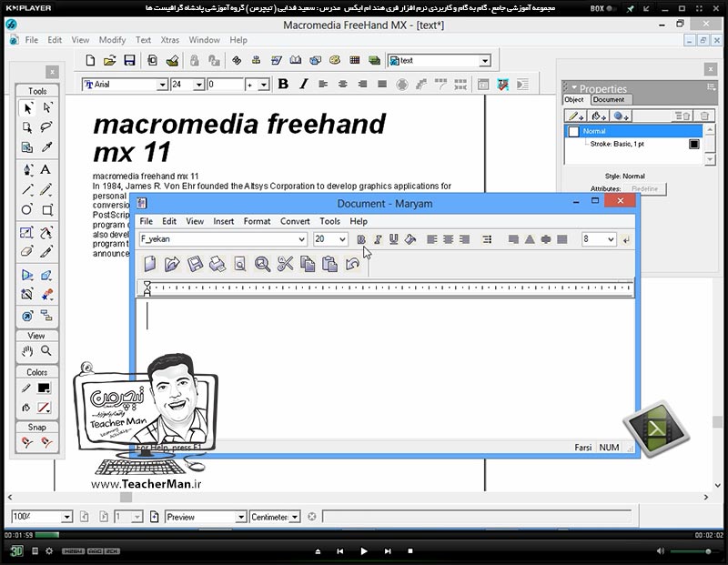Click in the Maryam text editing area
The width and height of the screenshot is (728, 565).
[385, 369]
